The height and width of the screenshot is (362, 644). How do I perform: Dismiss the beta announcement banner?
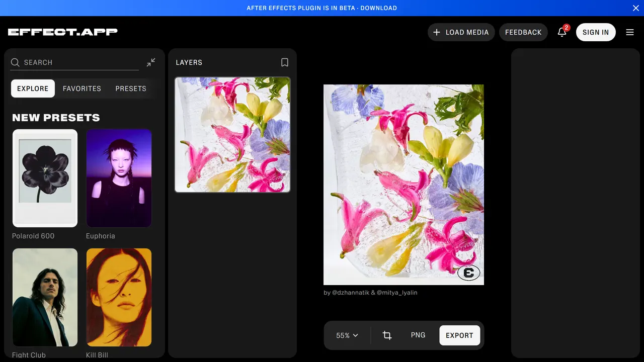click(635, 8)
